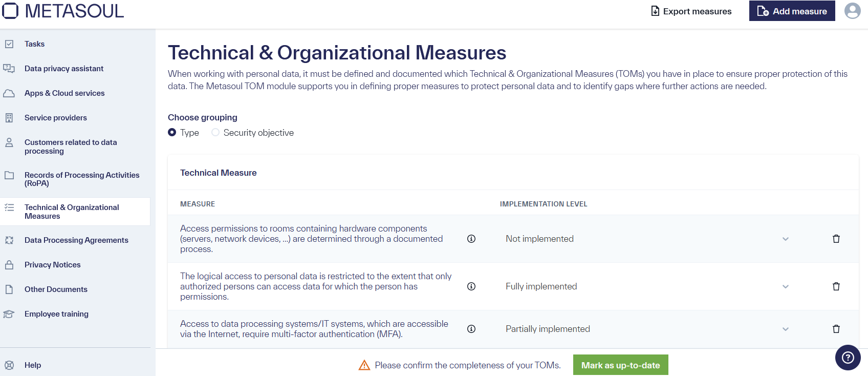868x376 pixels.
Task: Click the hardware room access measure description
Action: pos(311,239)
